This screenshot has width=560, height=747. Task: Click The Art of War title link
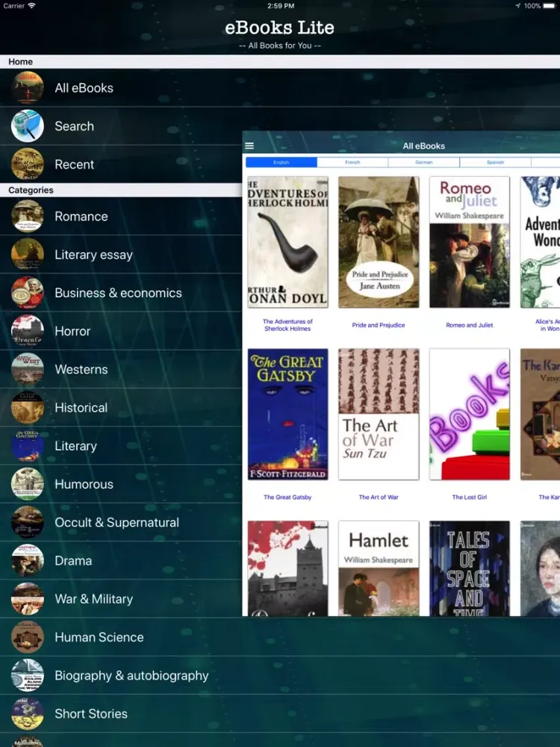point(379,497)
